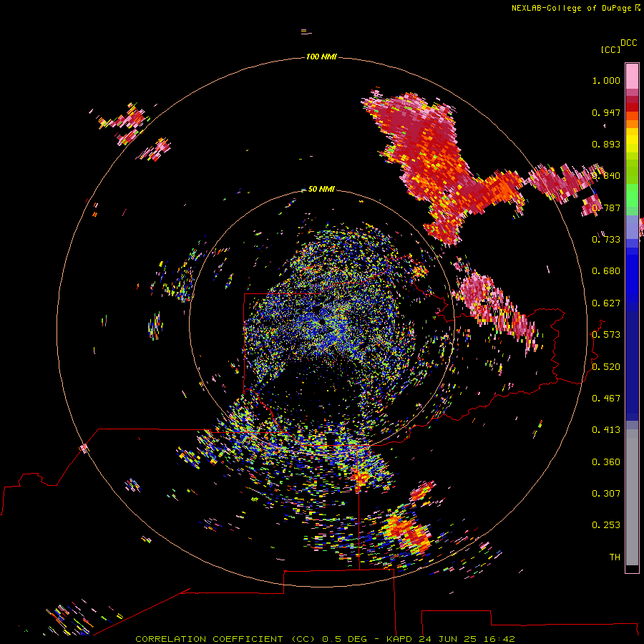Click the 0.413 legend value
The height and width of the screenshot is (644, 644).
pos(606,430)
